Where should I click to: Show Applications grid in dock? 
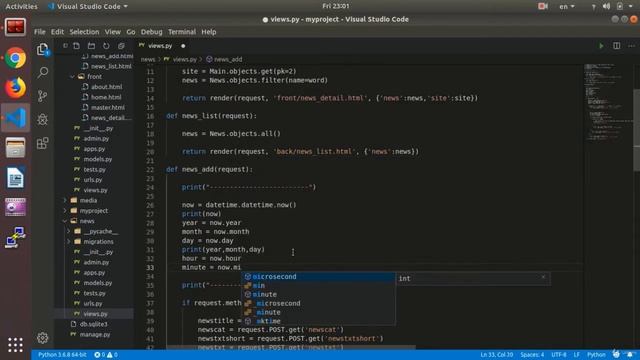point(16,345)
